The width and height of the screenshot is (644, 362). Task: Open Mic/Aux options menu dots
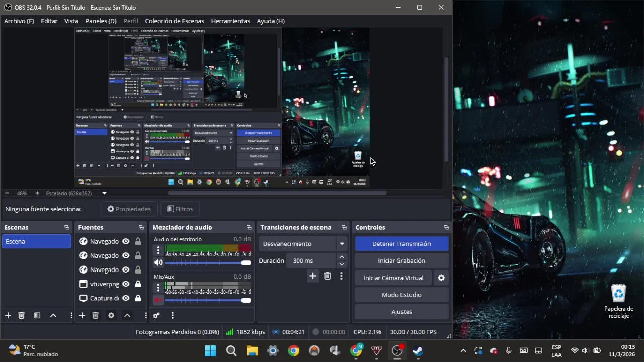pos(158,287)
